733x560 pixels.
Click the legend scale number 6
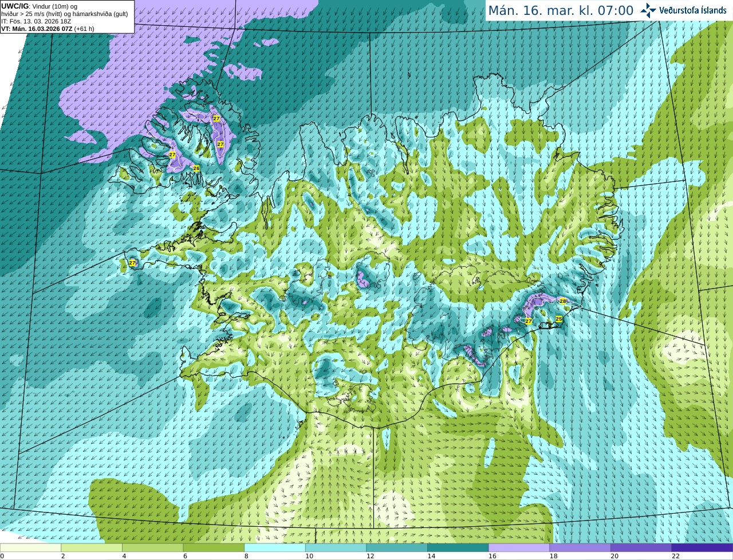click(185, 556)
